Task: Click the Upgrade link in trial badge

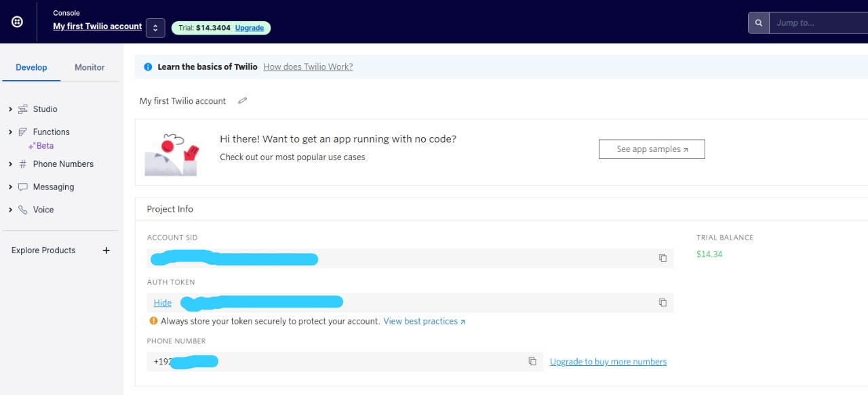Action: [250, 28]
